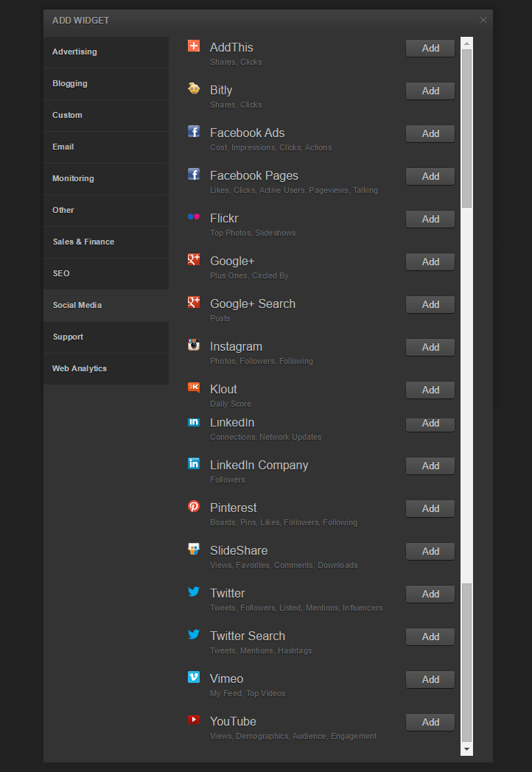Add the SlideShare widget
Image resolution: width=532 pixels, height=772 pixels.
click(x=430, y=552)
